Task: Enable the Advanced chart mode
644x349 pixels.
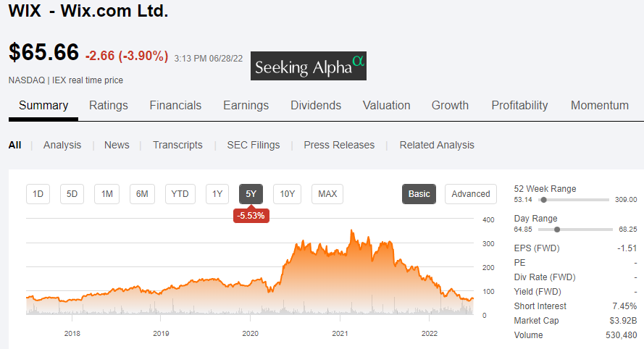Action: pos(471,194)
